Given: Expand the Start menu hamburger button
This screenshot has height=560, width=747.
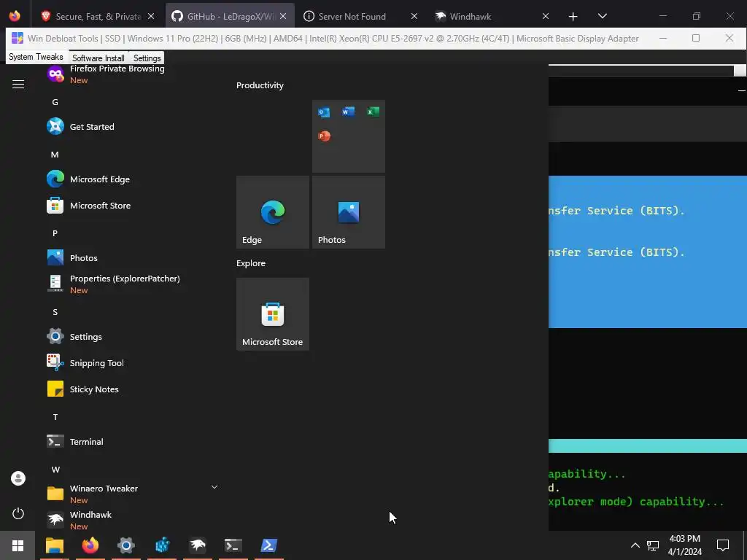Looking at the screenshot, I should click(x=18, y=85).
